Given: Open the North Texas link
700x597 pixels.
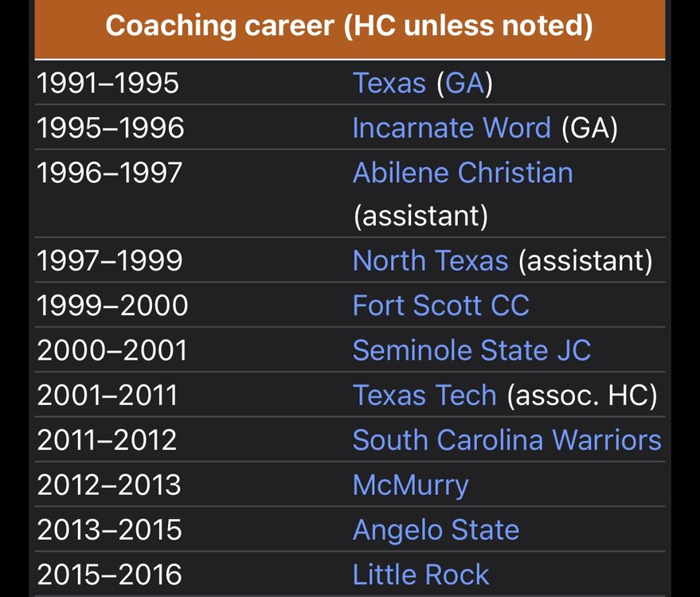Looking at the screenshot, I should pos(430,260).
